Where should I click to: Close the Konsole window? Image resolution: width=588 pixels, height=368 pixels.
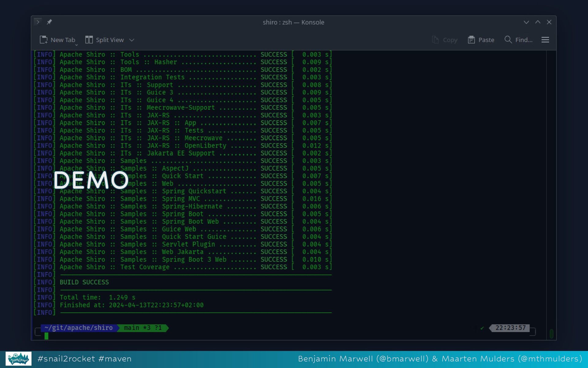point(549,22)
